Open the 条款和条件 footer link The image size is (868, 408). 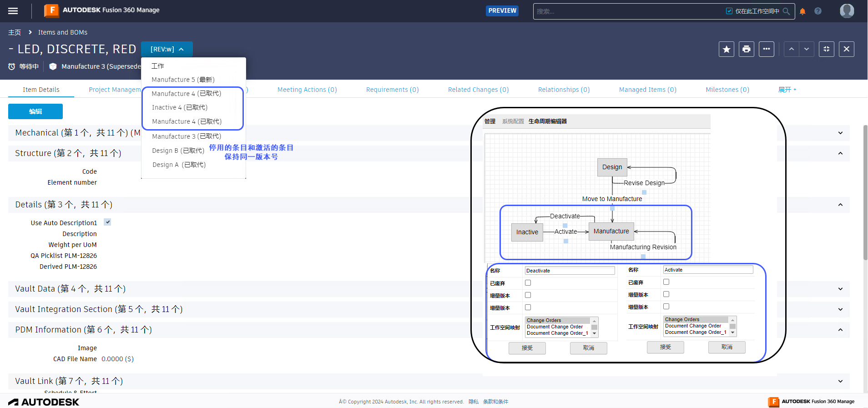495,402
